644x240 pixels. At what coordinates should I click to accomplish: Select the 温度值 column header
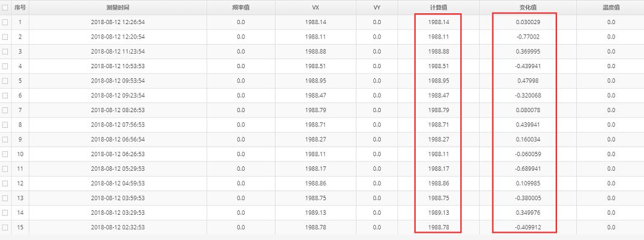pos(611,7)
